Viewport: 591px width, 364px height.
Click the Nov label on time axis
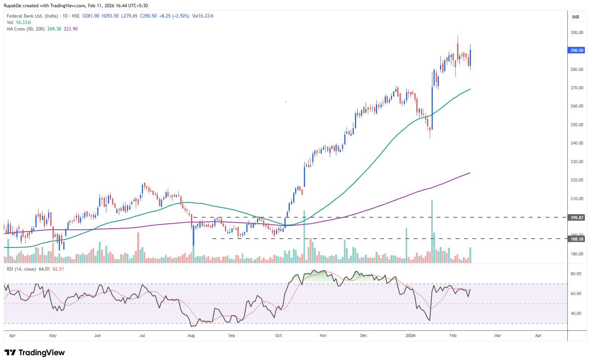coord(323,336)
